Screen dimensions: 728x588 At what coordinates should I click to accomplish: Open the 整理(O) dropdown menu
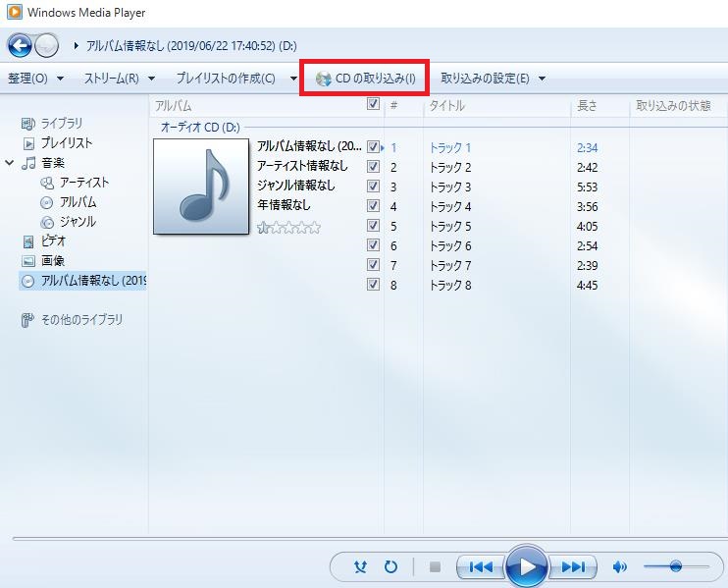[35, 79]
